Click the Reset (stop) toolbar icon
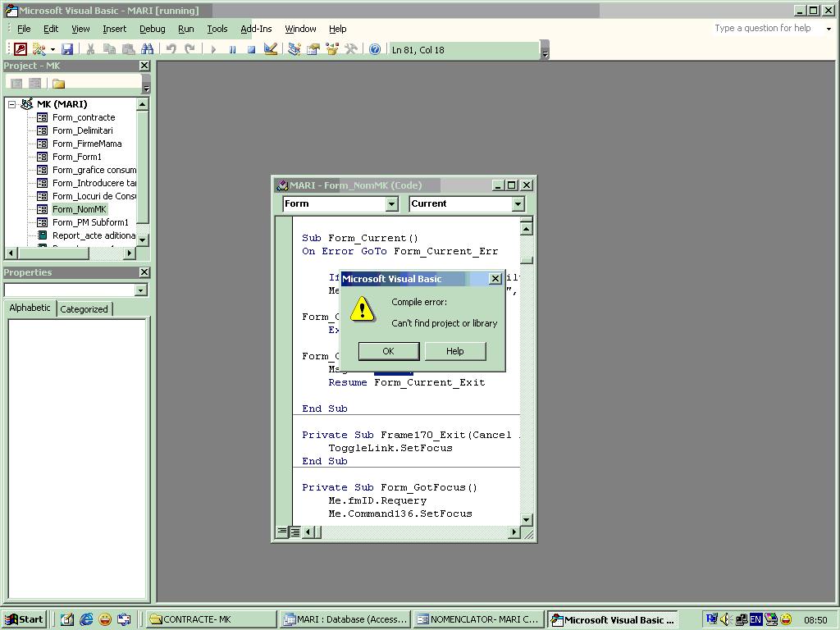The height and width of the screenshot is (630, 840). pos(251,49)
